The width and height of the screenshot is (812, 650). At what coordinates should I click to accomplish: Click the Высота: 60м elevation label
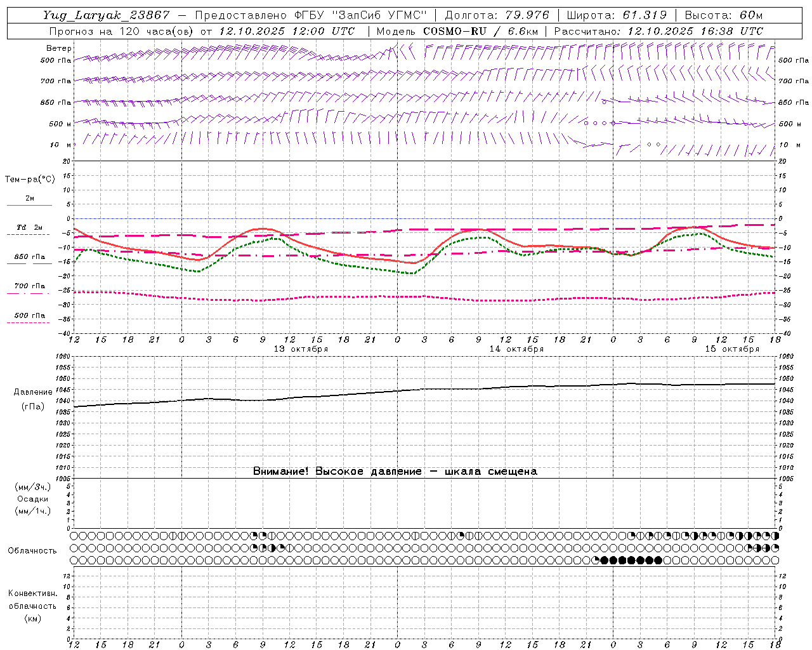(x=723, y=15)
